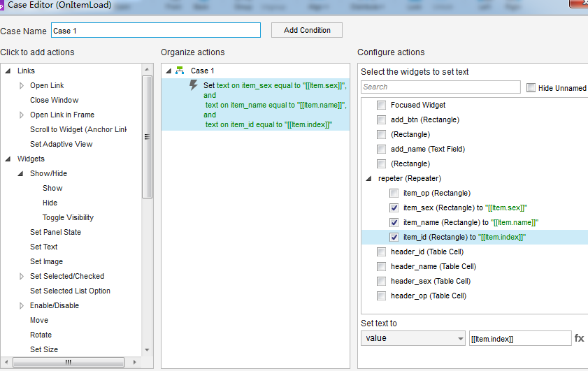Add a Set Image action
Screen dimensions: 588x371
coord(47,261)
